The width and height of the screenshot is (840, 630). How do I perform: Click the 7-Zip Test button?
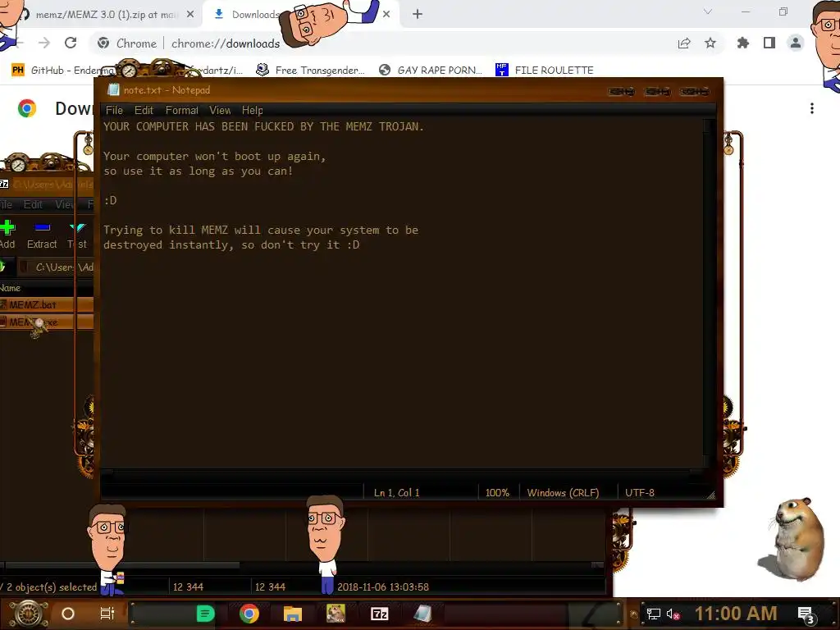(77, 234)
